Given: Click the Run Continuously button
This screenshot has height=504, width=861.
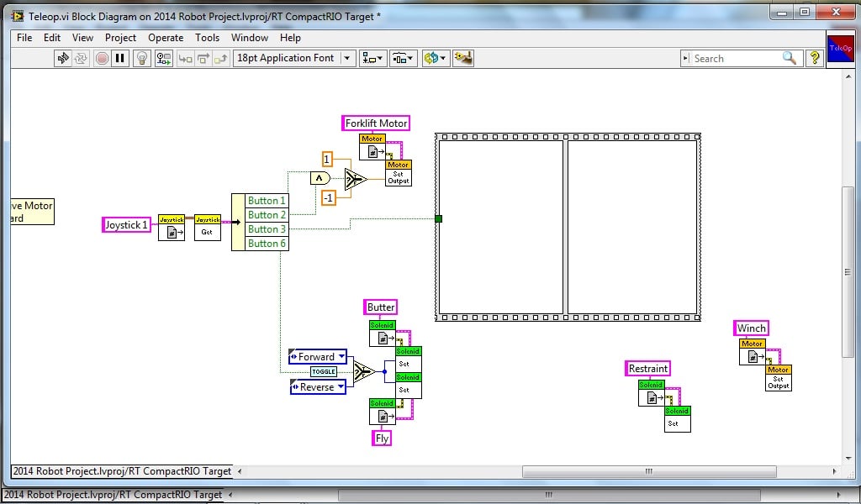Looking at the screenshot, I should (81, 58).
